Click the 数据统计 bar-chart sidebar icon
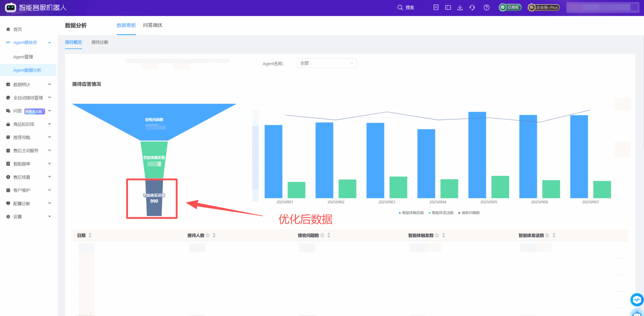This screenshot has width=644, height=316. click(x=8, y=84)
